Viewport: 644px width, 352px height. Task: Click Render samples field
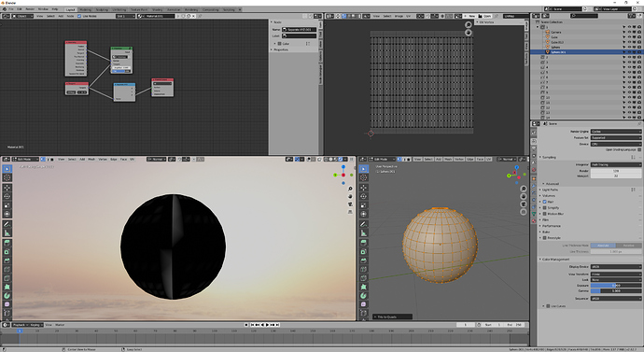(616, 171)
